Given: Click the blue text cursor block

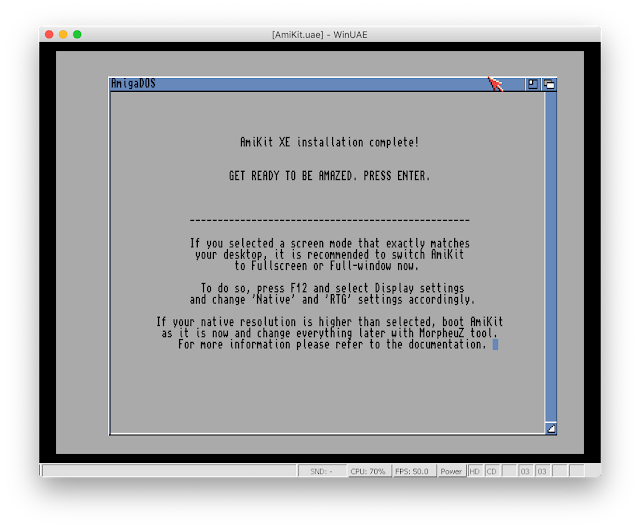Looking at the screenshot, I should point(495,345).
